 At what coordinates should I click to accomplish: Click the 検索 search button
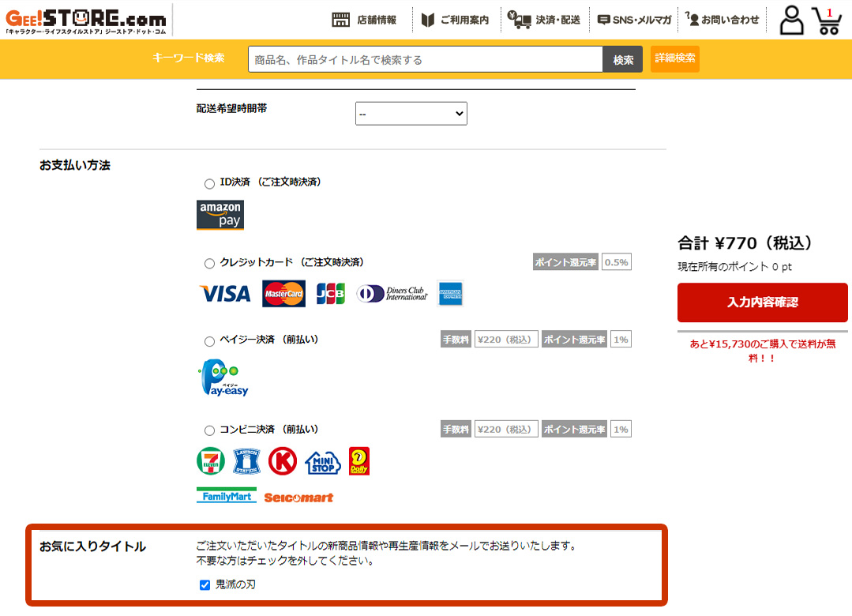(623, 59)
